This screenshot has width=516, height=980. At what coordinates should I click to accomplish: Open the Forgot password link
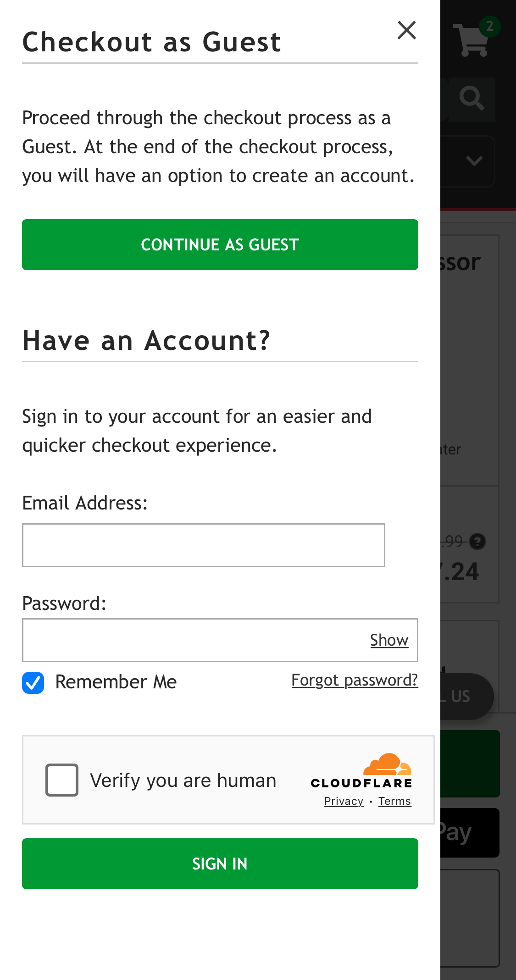[354, 681]
